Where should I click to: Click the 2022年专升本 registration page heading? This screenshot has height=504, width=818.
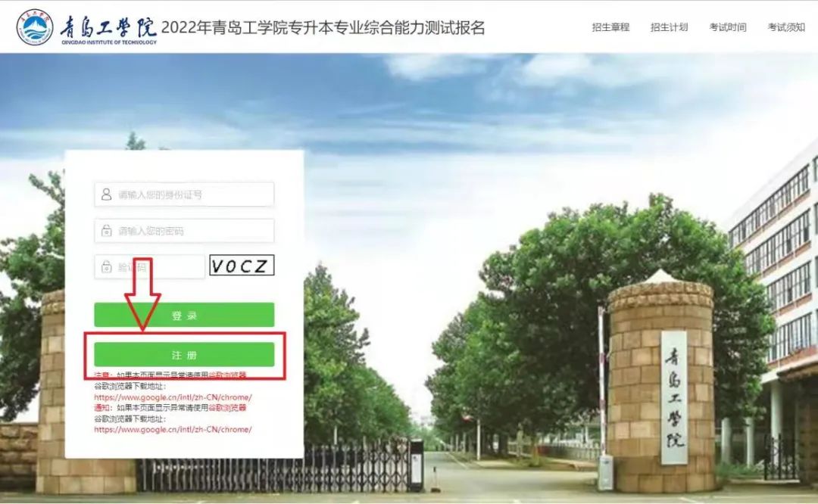pyautogui.click(x=323, y=28)
